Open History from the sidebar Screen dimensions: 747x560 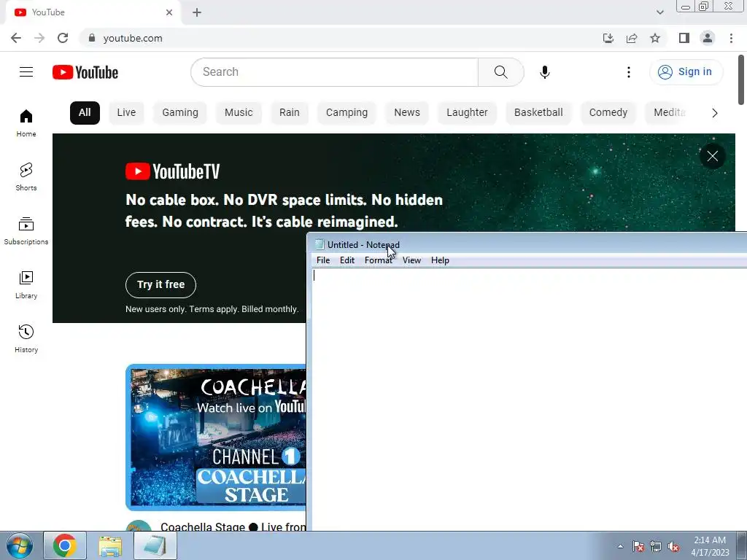26,338
